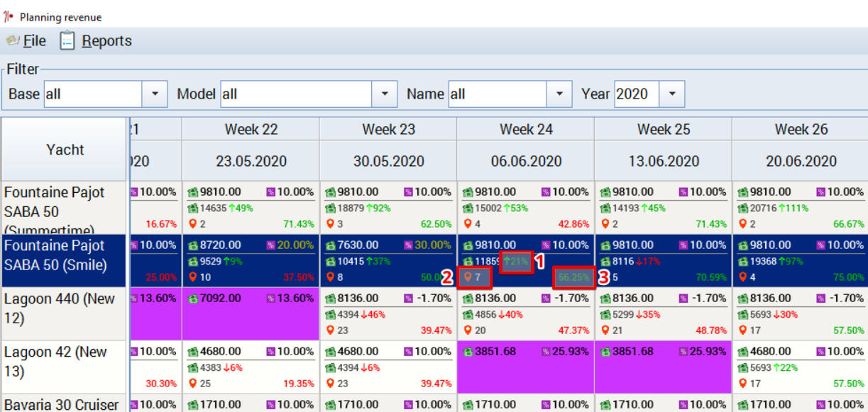Click the 30.05.2020 date header
The width and height of the screenshot is (868, 412).
click(x=388, y=161)
